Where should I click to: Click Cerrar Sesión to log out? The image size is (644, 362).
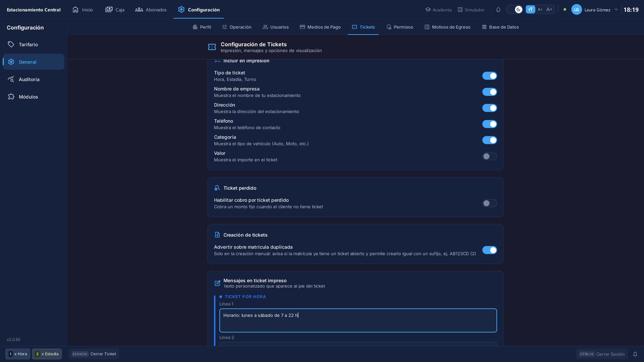click(x=602, y=354)
